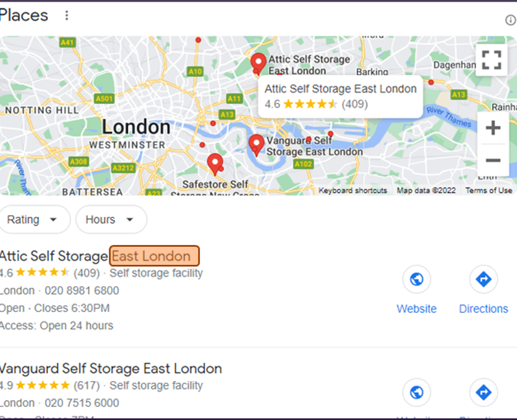Get directions icon for Attic Self Storage
The height and width of the screenshot is (420, 517).
[483, 279]
